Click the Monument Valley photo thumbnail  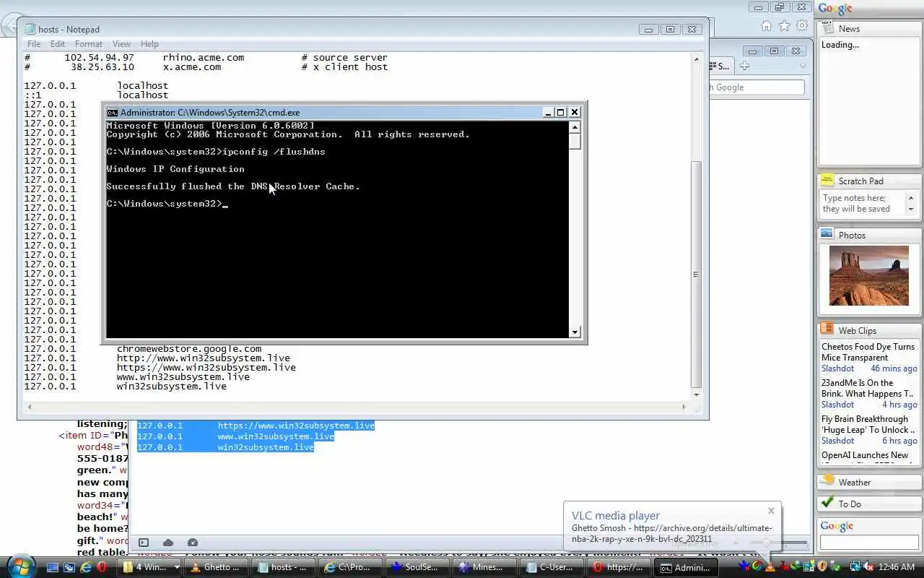[x=869, y=275]
